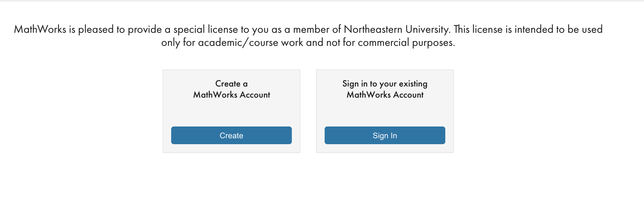Click "MathWorks Account" text in the right card
644x213 pixels.
(385, 95)
